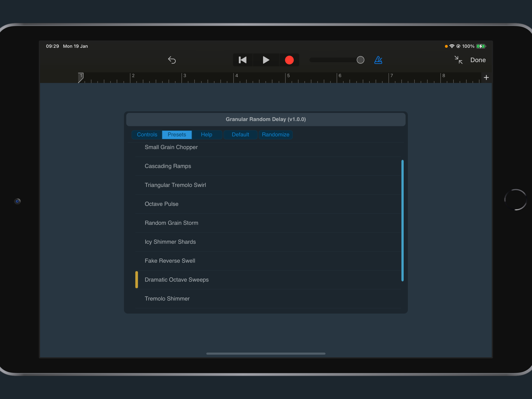The width and height of the screenshot is (532, 399).
Task: Select the Presets tab
Action: (x=177, y=134)
